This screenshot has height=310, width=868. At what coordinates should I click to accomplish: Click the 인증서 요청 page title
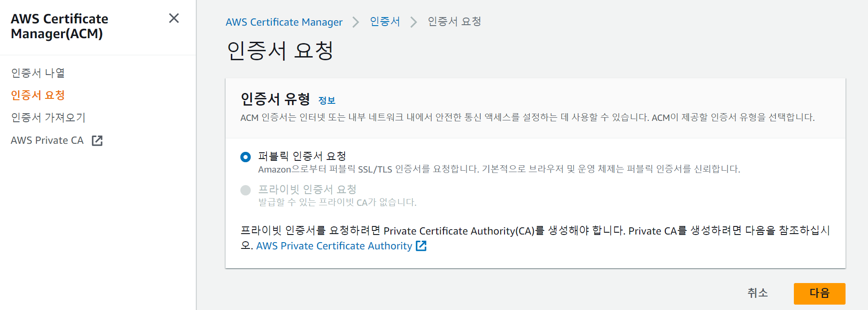280,50
